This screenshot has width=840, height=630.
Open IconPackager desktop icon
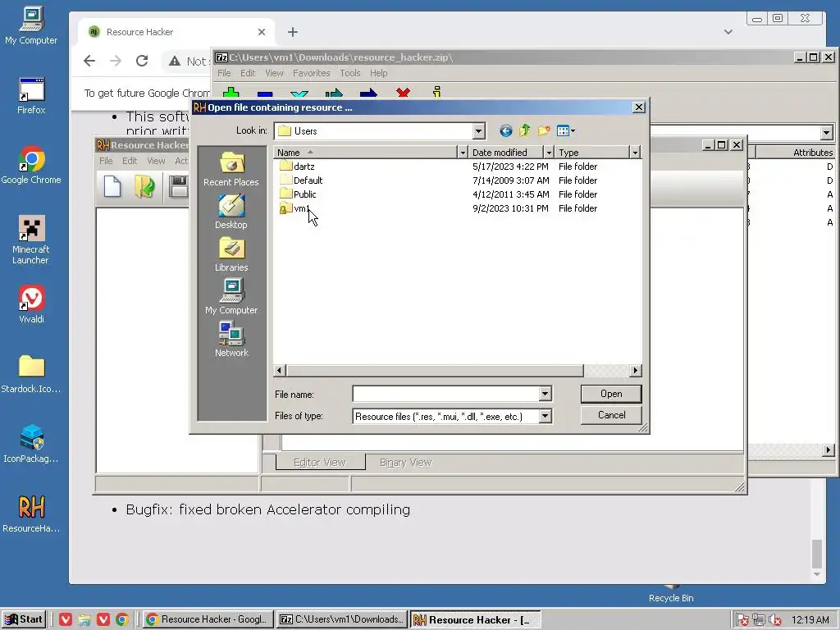click(x=31, y=444)
